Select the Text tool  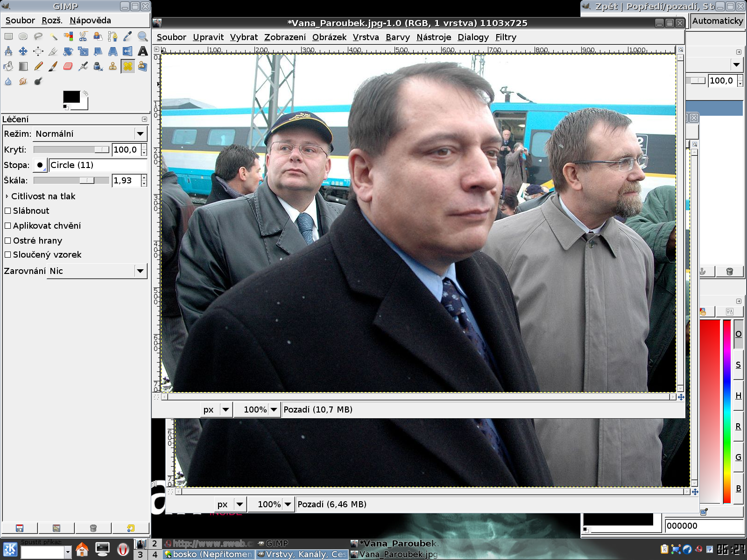tap(143, 51)
